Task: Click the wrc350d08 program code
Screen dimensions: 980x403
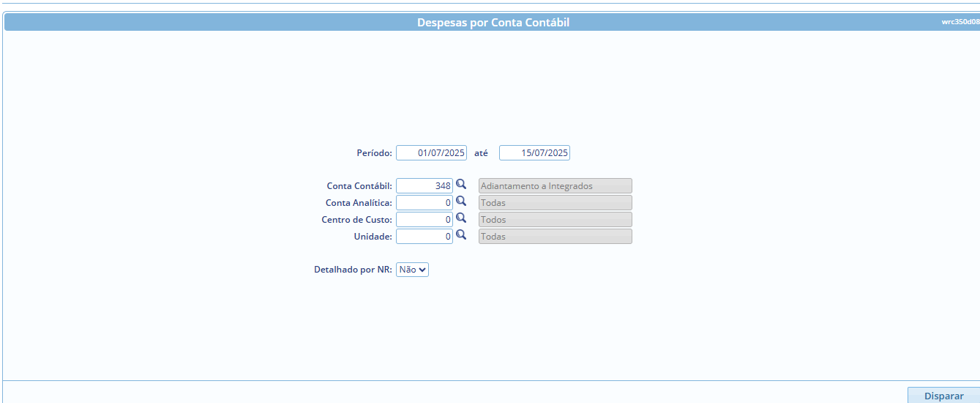Action: (960, 22)
